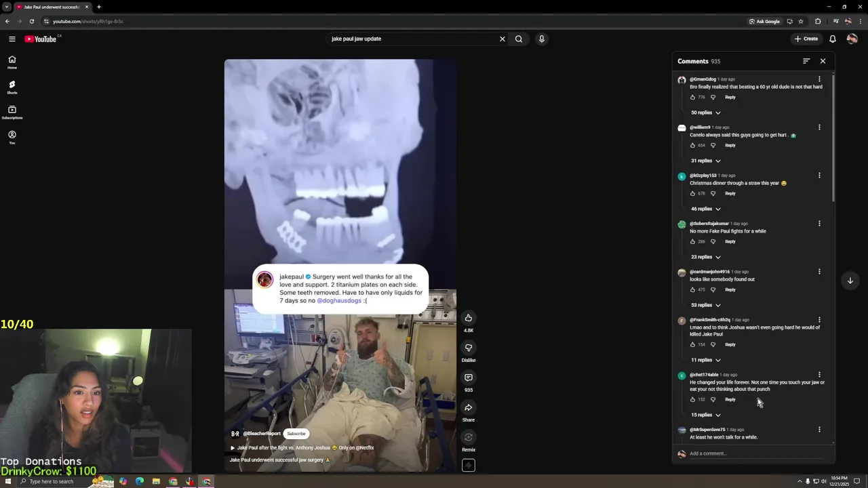Open the You page in the sidebar
The width and height of the screenshot is (868, 488).
pos(12,138)
